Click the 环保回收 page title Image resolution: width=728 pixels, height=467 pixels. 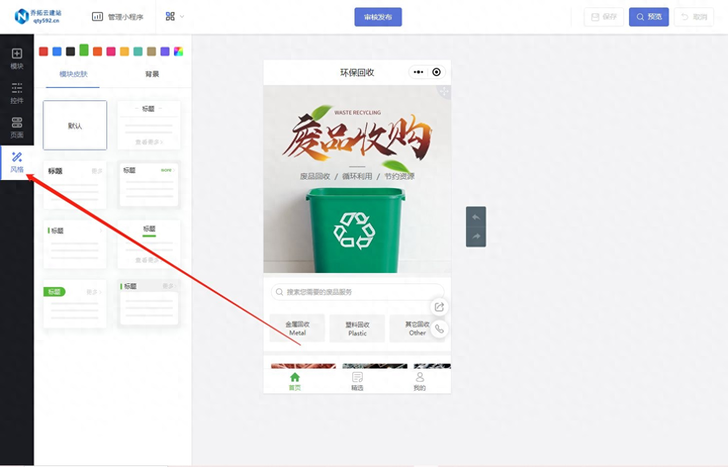[357, 72]
